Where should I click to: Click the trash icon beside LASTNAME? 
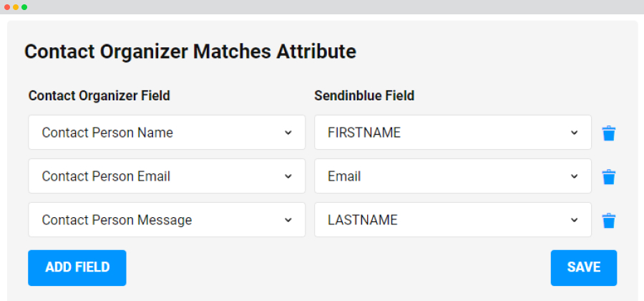click(x=609, y=221)
